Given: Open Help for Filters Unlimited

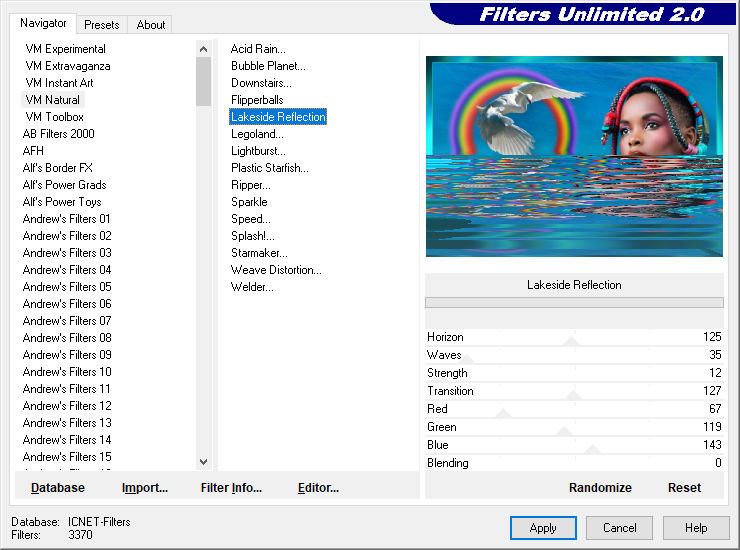Looking at the screenshot, I should click(696, 528).
